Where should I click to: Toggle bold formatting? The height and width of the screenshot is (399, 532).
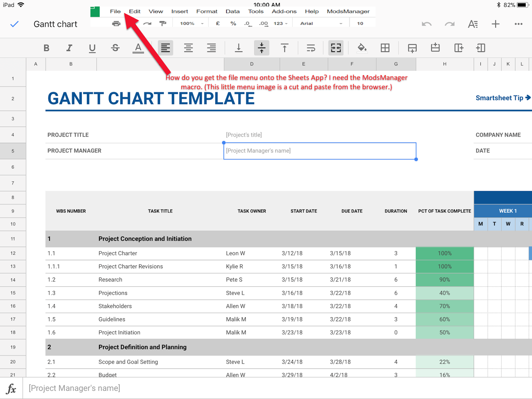coord(47,48)
